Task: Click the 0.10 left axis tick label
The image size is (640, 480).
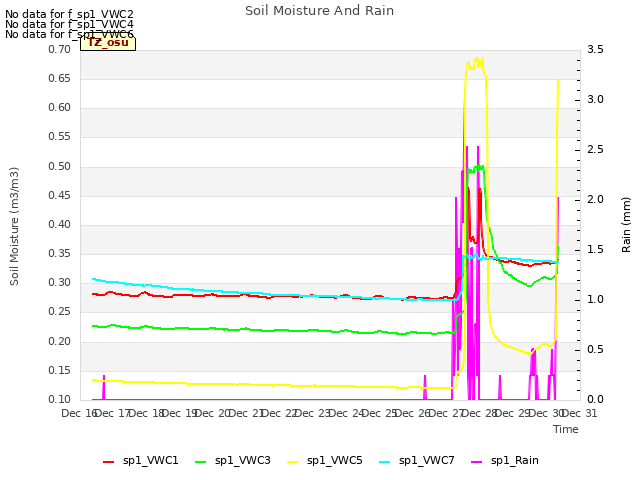Action: 60,399
